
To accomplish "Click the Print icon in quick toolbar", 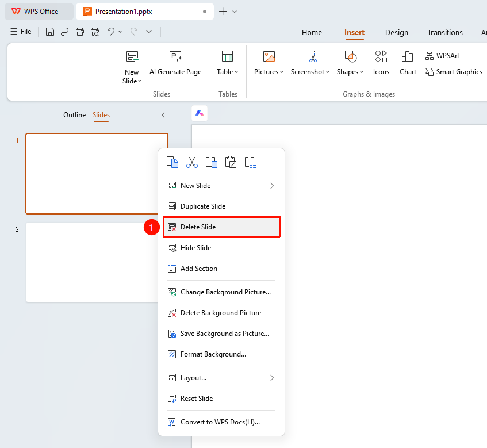I will click(80, 32).
